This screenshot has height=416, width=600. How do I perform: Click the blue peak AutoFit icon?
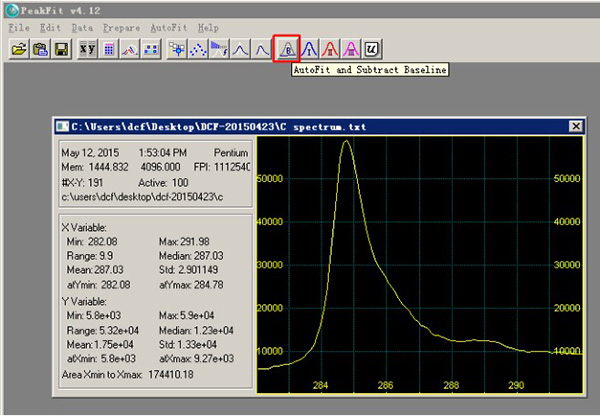click(310, 47)
